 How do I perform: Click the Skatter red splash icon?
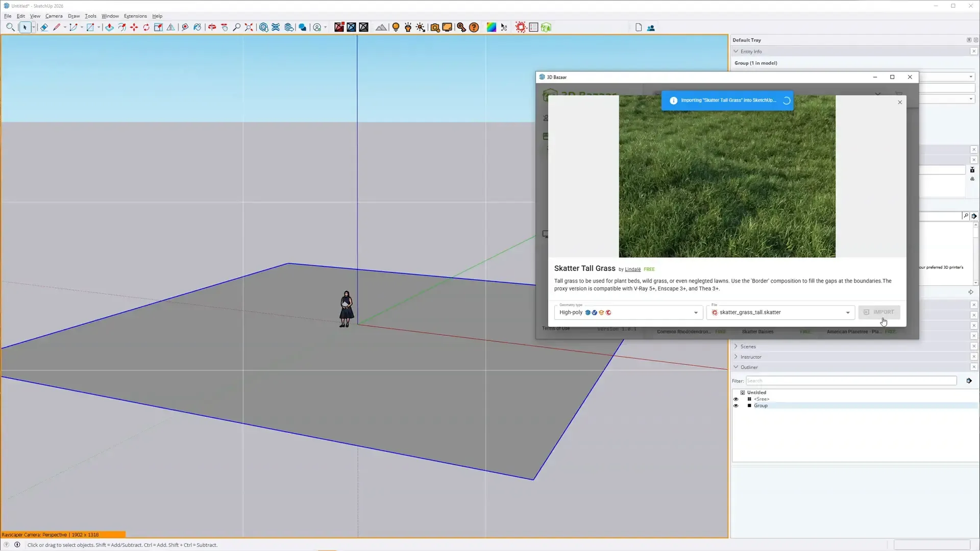pos(521,27)
